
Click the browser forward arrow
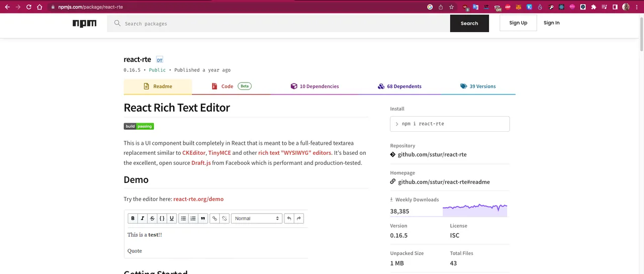[x=18, y=7]
